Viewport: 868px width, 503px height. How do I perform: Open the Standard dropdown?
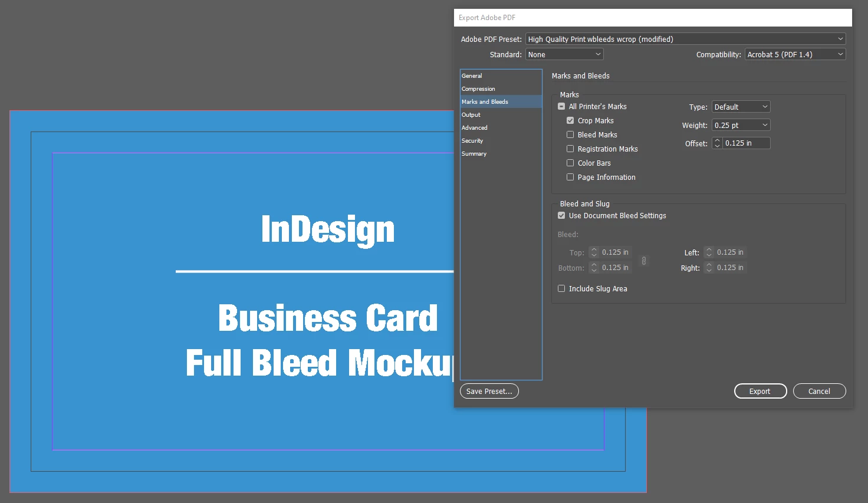[564, 54]
